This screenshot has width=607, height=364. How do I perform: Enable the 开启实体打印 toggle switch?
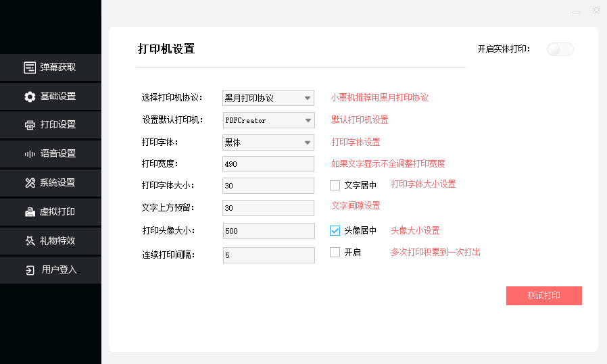pyautogui.click(x=560, y=49)
